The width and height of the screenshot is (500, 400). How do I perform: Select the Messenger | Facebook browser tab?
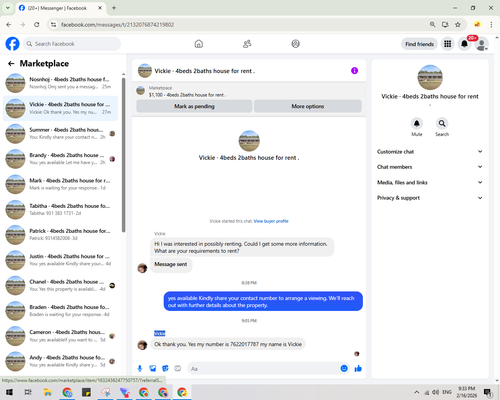pos(61,8)
